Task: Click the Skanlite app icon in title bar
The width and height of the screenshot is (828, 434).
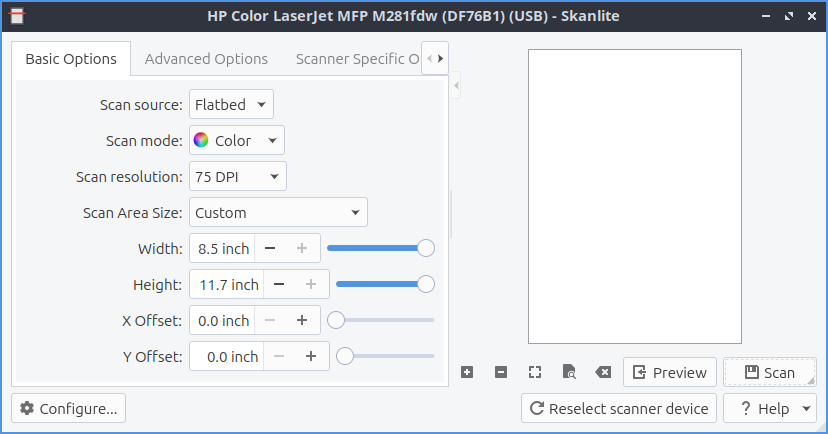Action: tap(16, 17)
